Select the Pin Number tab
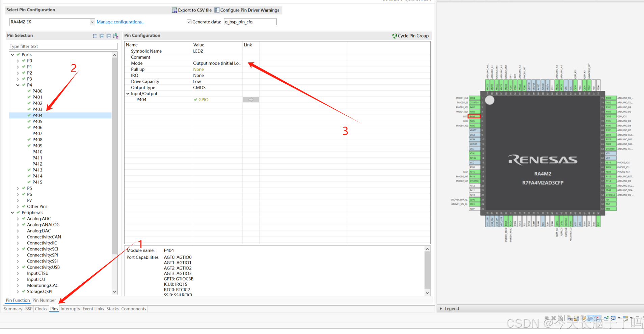Screen dimensions: 644x334 tap(44, 300)
